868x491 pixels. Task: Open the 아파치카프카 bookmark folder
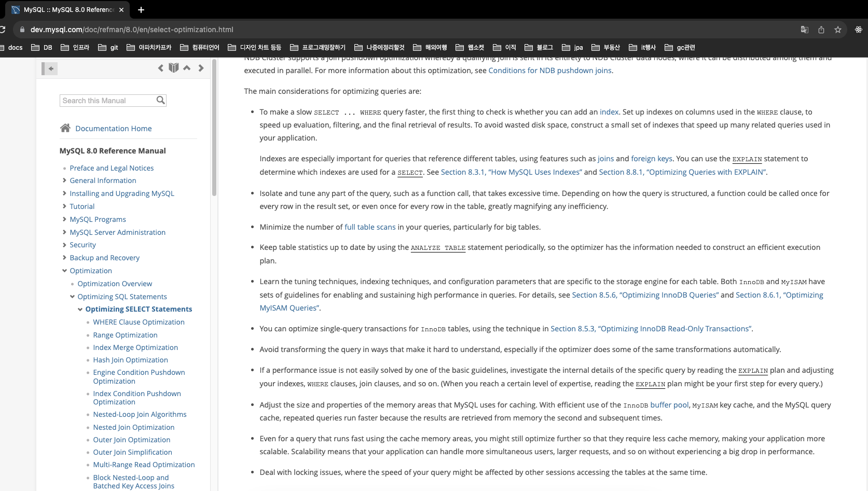(149, 47)
